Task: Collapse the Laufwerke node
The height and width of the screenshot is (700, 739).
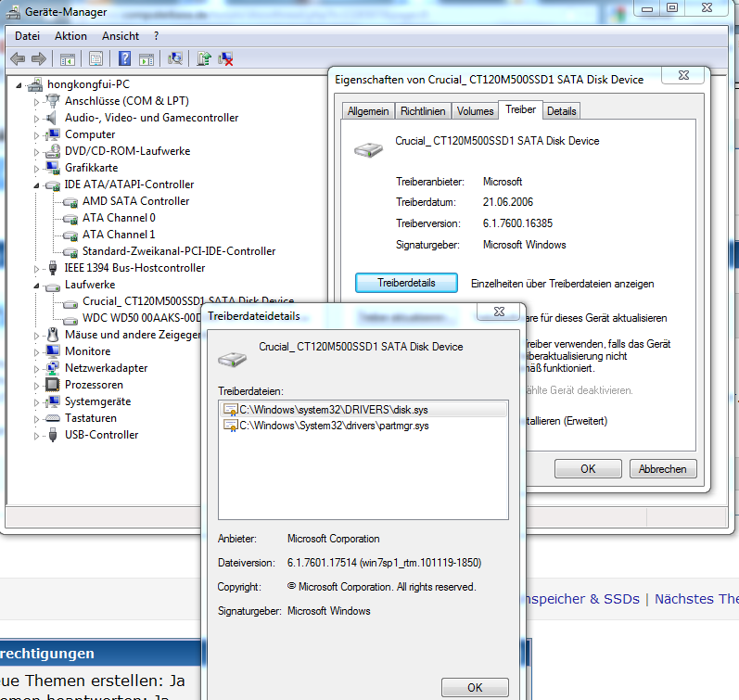Action: coord(36,286)
